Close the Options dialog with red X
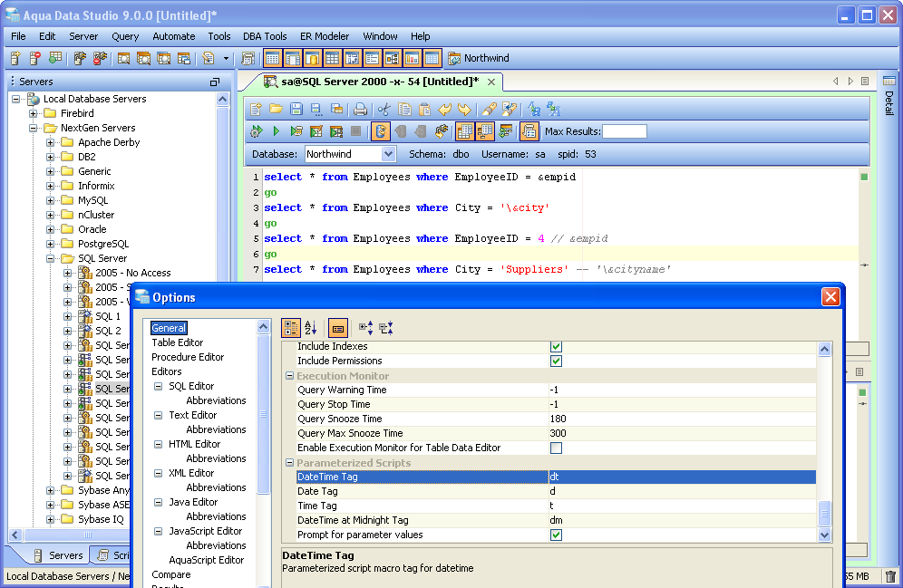The height and width of the screenshot is (588, 903). pos(830,297)
